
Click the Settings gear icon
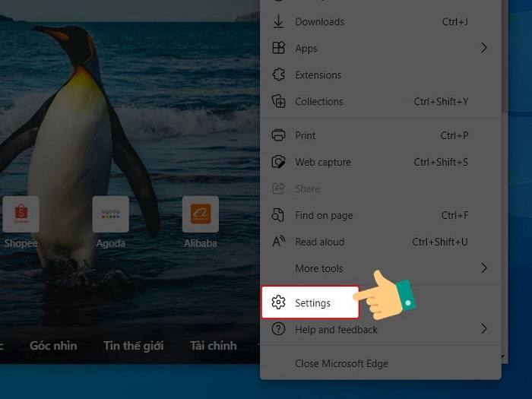(279, 302)
